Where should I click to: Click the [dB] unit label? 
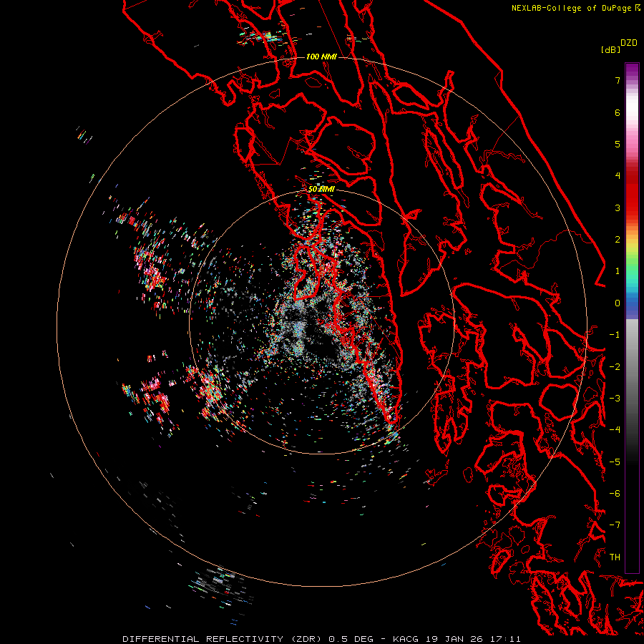[x=611, y=49]
